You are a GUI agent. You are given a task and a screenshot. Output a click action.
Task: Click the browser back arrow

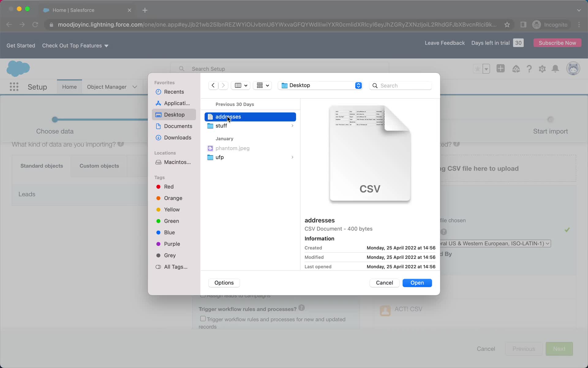point(9,25)
